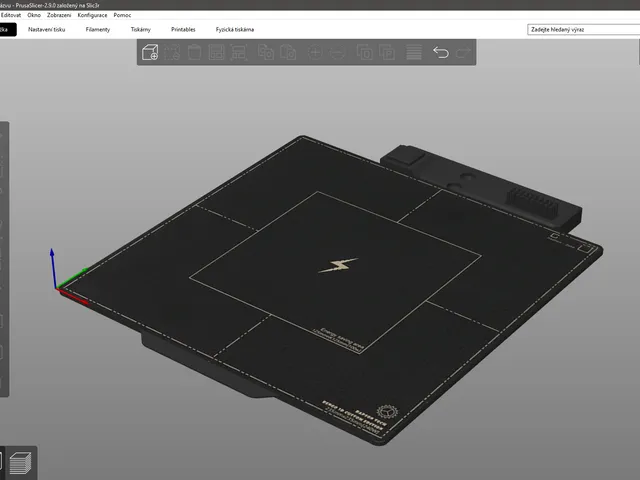Click the Paste clipboard icon
Viewport: 640px width, 480px height.
click(x=288, y=52)
